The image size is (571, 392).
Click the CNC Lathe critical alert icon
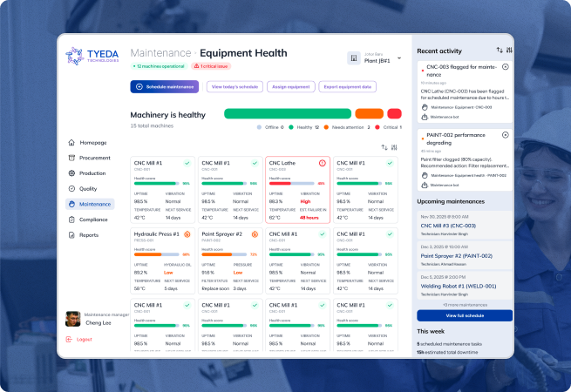pyautogui.click(x=322, y=163)
